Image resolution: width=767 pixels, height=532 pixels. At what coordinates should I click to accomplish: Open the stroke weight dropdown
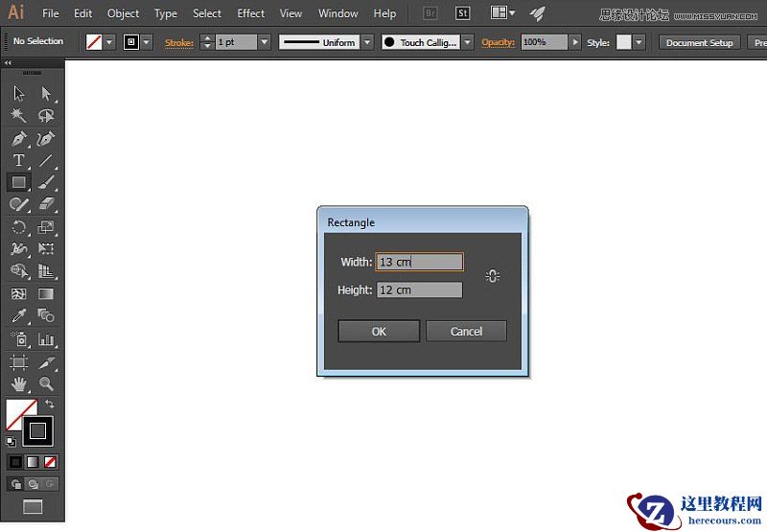[x=265, y=42]
